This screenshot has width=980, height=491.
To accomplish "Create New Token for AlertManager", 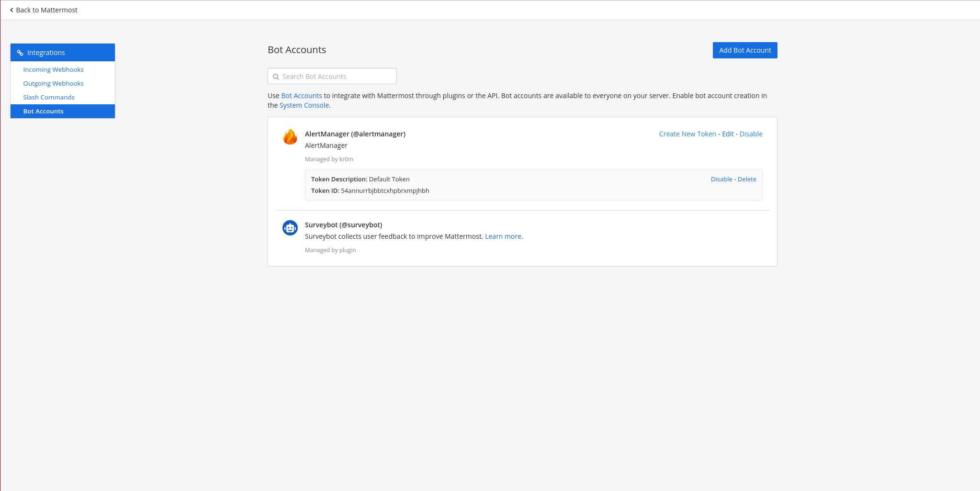I will point(687,134).
